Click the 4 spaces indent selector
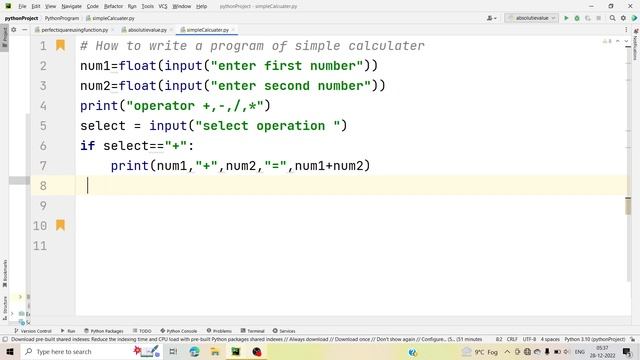 coord(550,339)
